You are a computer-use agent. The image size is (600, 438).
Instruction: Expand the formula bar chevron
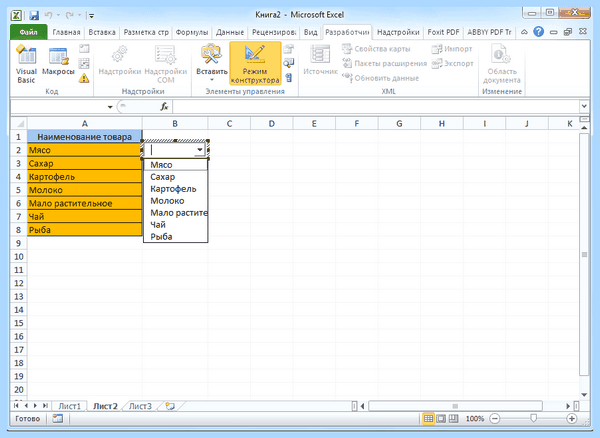584,106
